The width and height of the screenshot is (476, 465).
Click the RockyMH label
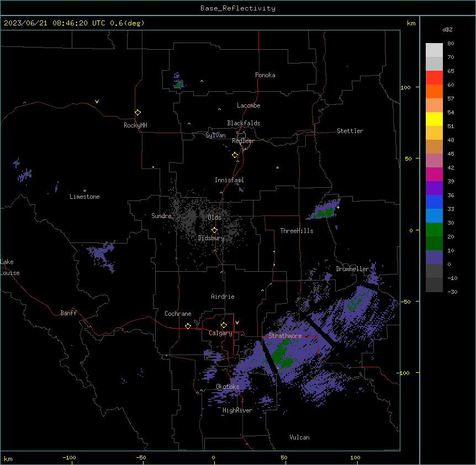(x=135, y=125)
